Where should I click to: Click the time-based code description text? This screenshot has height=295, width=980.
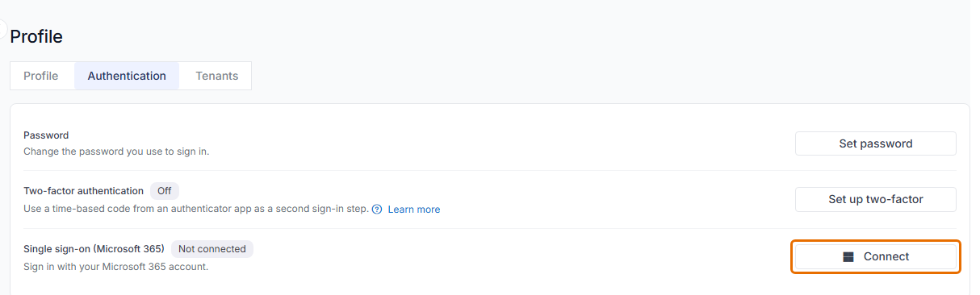tap(196, 209)
